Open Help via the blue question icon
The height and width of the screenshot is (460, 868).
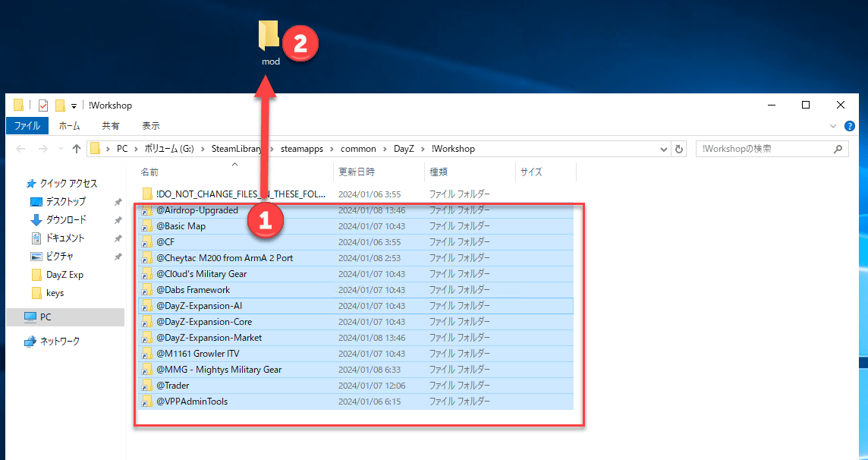click(x=850, y=126)
